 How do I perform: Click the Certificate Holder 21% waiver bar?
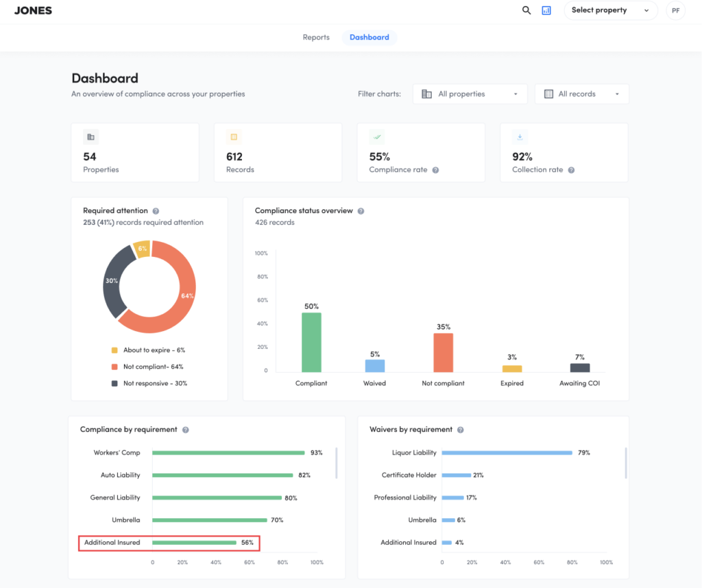click(456, 475)
